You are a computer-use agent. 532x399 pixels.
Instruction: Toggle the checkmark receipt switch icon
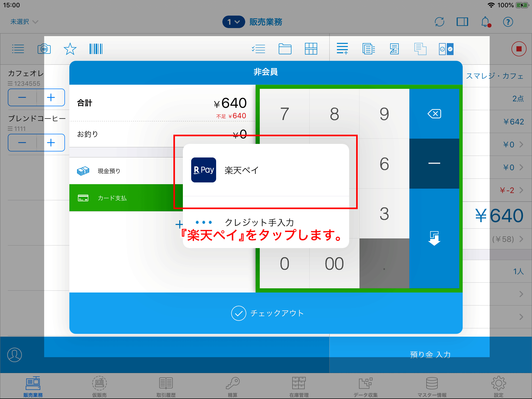pyautogui.click(x=446, y=49)
